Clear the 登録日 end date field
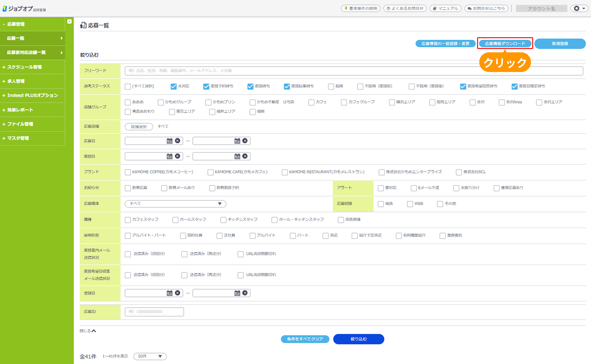Viewport: 591px width, 364px height. coord(245,293)
